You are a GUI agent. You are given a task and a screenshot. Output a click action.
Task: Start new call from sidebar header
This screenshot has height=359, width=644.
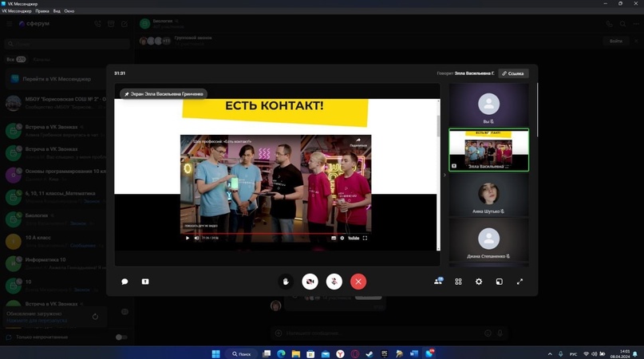(97, 24)
